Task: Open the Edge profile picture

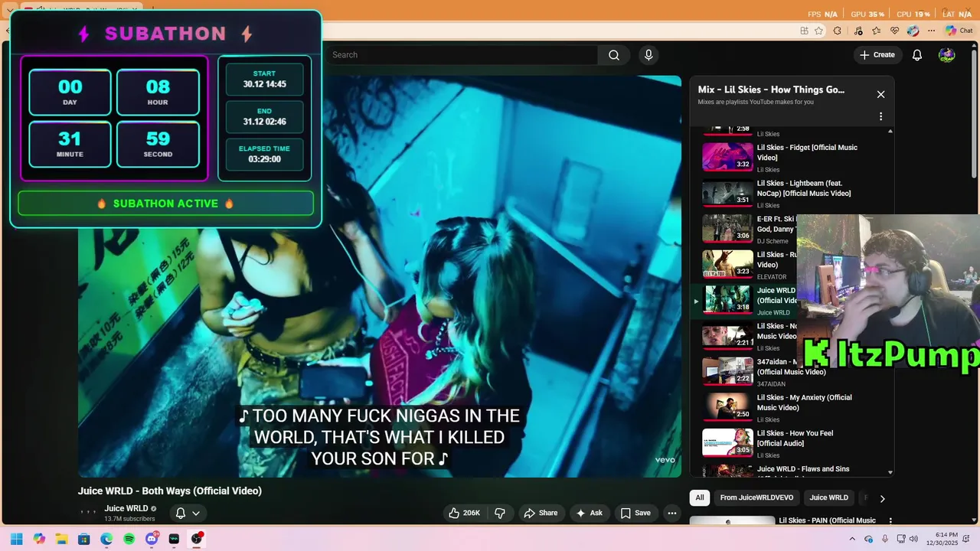Action: click(x=913, y=31)
